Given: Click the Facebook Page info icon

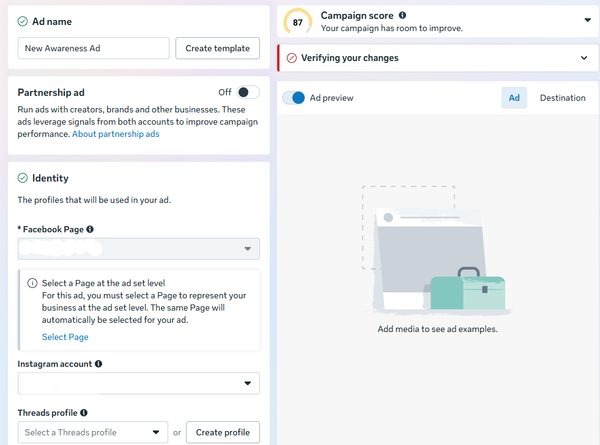Looking at the screenshot, I should pos(90,229).
